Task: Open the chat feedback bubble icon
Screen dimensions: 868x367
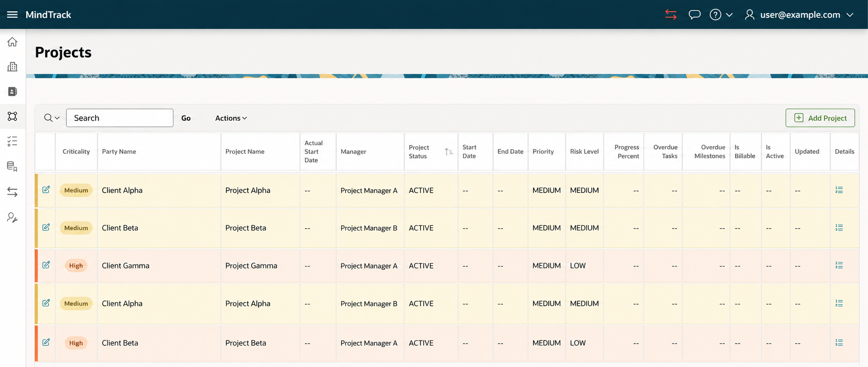Action: [x=694, y=14]
